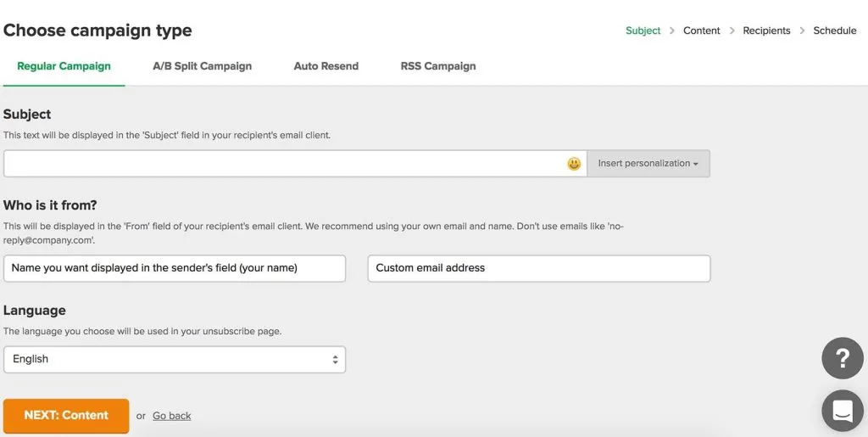Click the 'Subject' section heading
The width and height of the screenshot is (868, 437).
pyautogui.click(x=27, y=114)
